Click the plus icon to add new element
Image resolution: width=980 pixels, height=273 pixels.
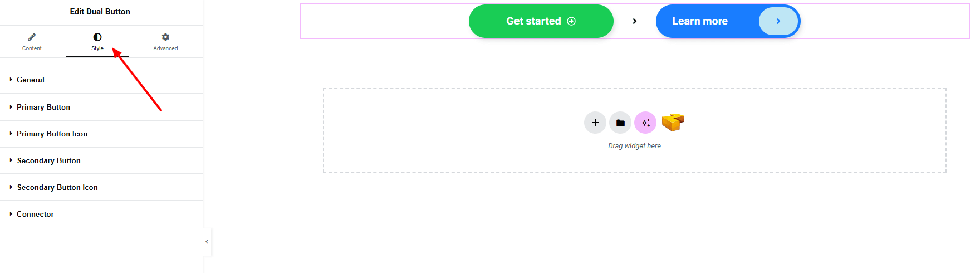[x=595, y=123]
